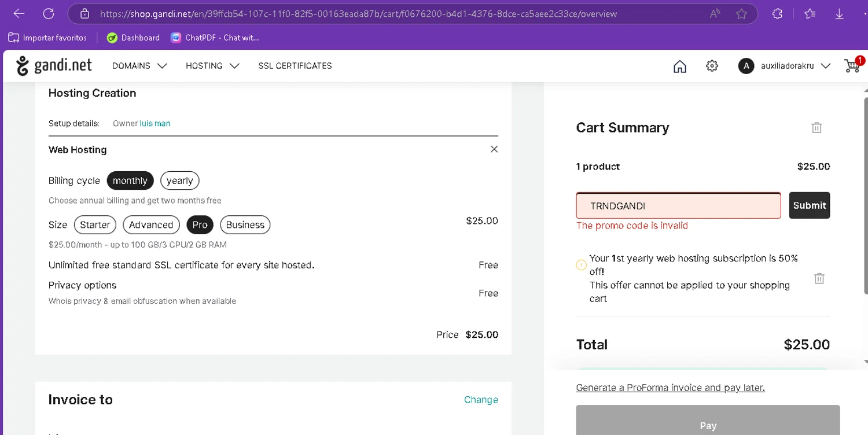
Task: Click owner link luis man
Action: [155, 123]
